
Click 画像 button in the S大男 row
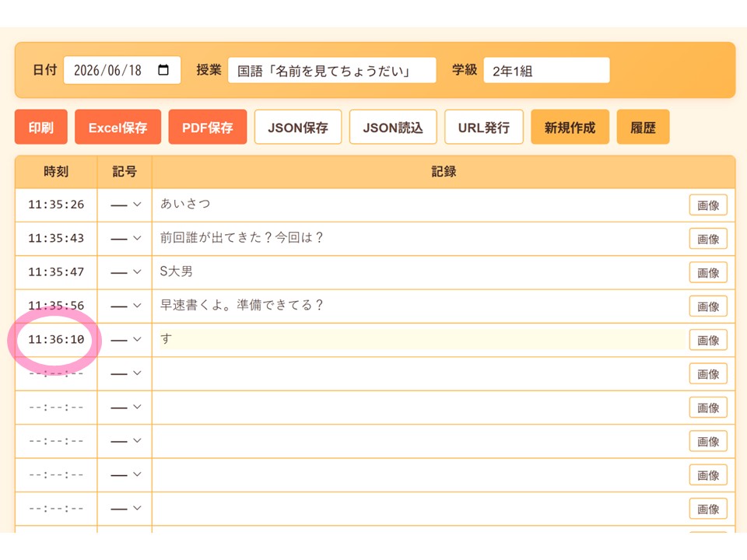[x=708, y=273]
